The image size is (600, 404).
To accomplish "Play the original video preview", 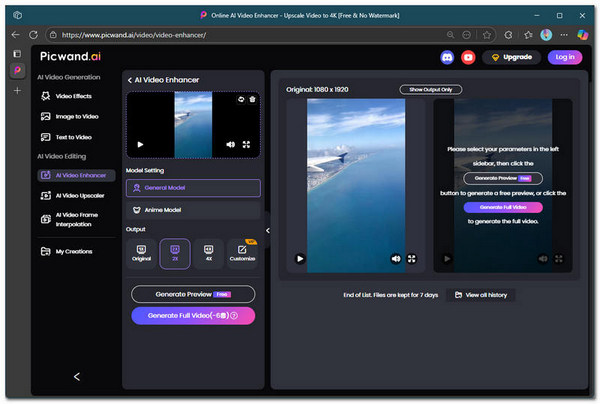I will (x=299, y=258).
